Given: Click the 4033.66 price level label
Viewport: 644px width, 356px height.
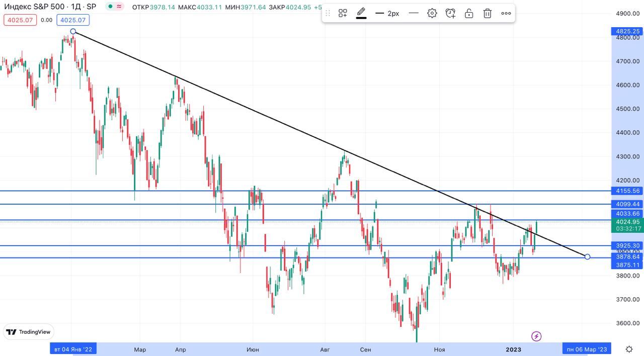Looking at the screenshot, I should pyautogui.click(x=627, y=214).
